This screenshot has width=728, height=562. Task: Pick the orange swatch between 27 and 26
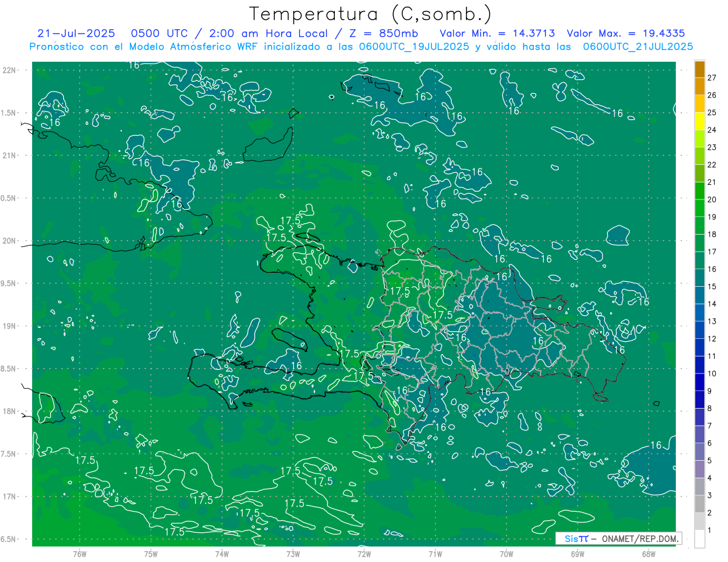coord(699,87)
